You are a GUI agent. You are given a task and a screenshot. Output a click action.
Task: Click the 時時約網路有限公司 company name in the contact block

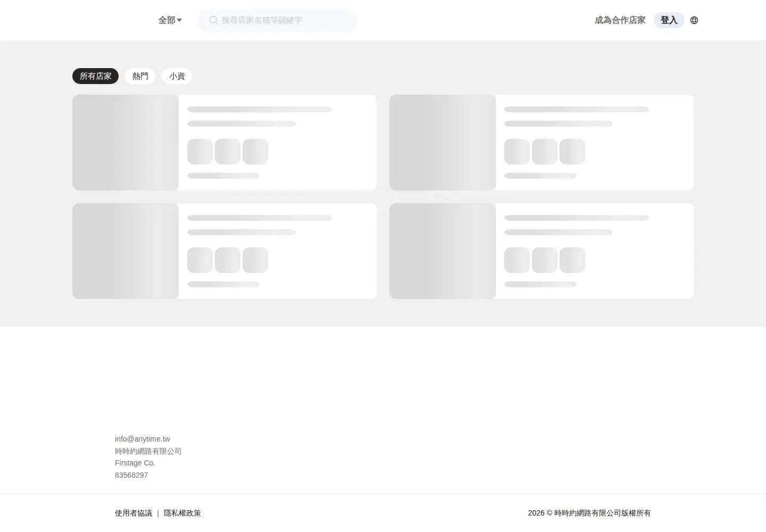point(148,451)
